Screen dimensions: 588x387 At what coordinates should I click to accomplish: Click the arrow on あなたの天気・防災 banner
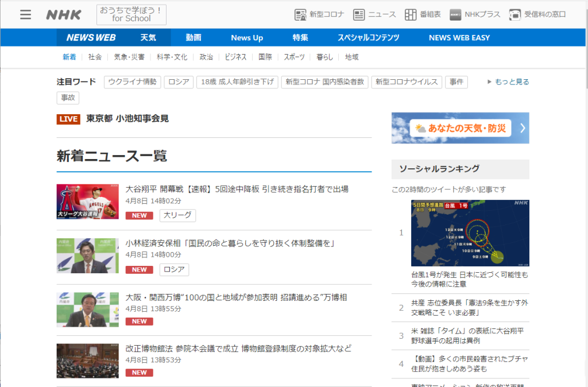click(522, 128)
